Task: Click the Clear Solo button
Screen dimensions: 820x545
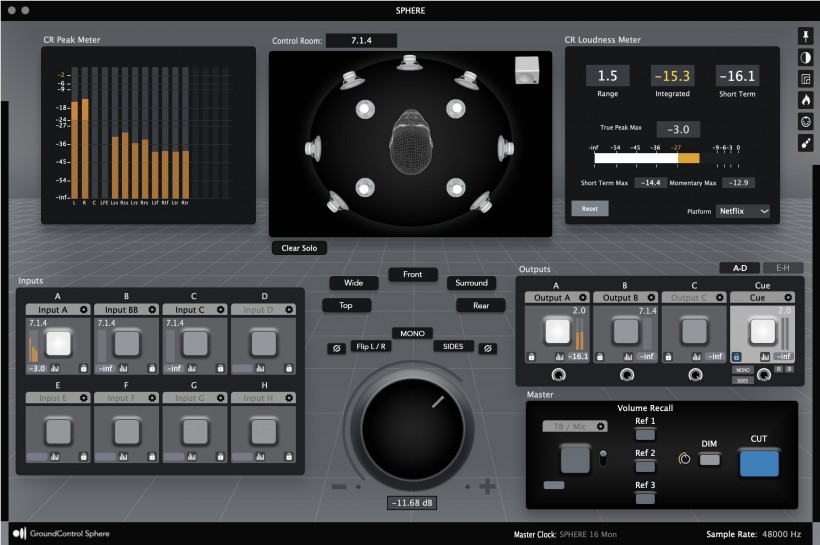Action: click(299, 248)
